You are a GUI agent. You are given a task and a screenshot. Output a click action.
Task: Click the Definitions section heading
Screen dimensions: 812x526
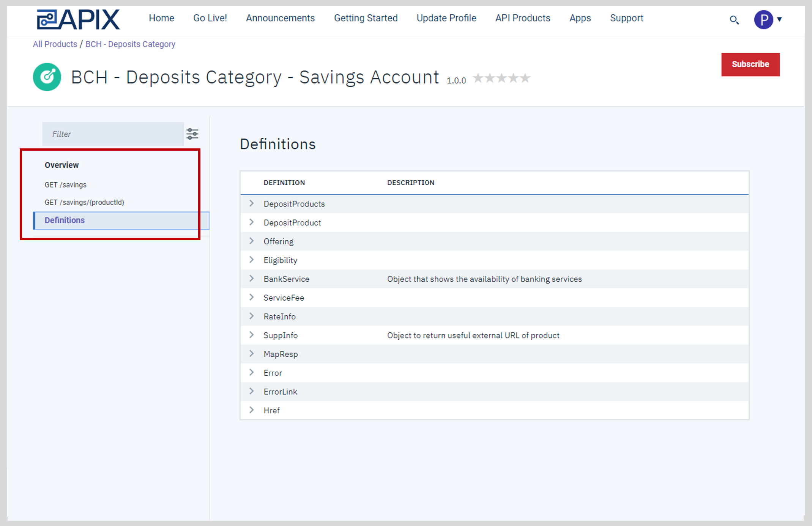click(278, 144)
